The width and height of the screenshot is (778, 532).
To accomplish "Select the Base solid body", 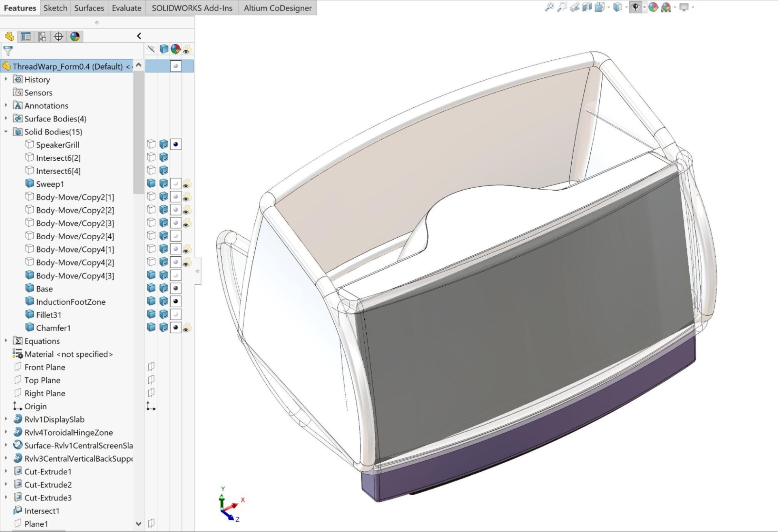I will click(45, 289).
